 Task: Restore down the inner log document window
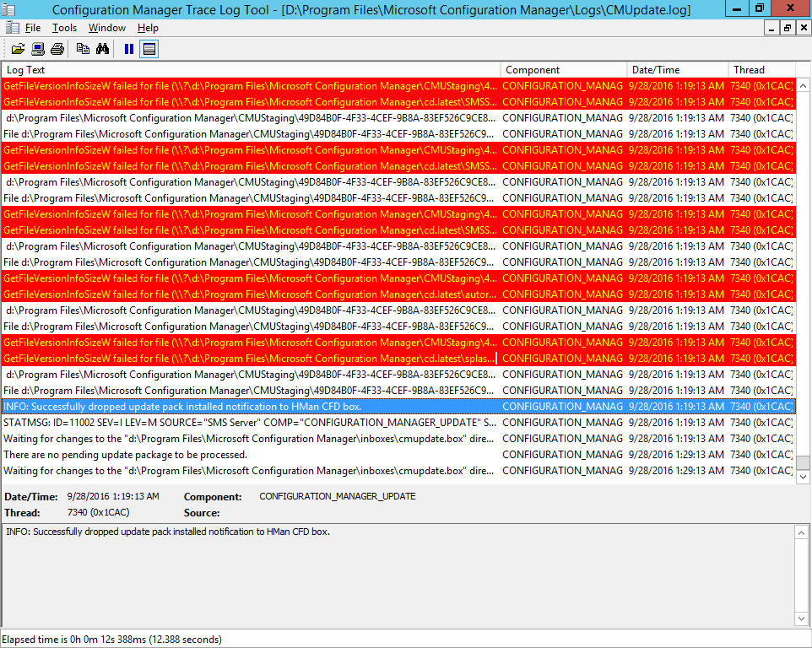[788, 28]
